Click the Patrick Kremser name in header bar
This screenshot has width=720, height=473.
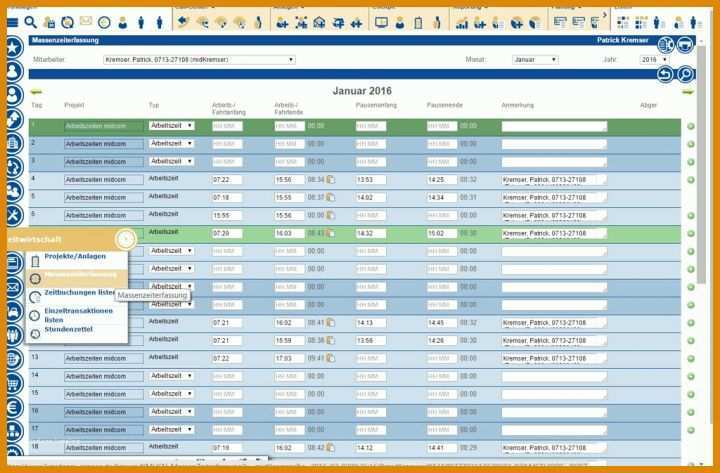622,40
